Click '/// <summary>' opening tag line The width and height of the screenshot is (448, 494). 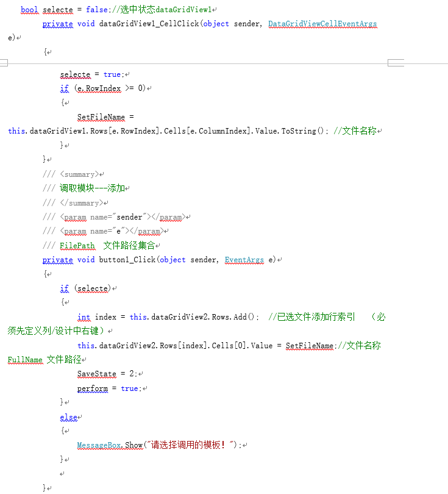click(x=71, y=174)
